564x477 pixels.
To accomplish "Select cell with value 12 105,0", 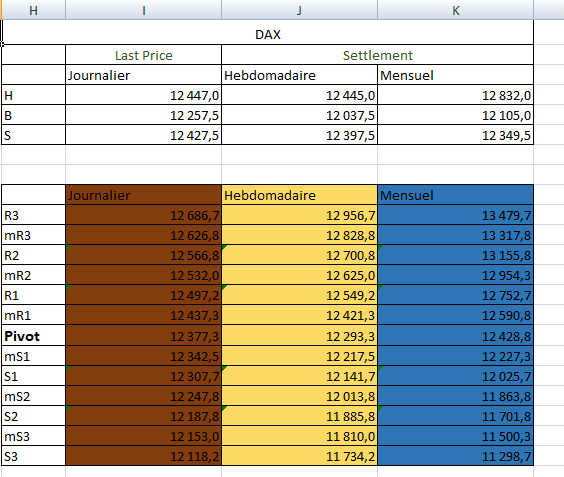I will tap(455, 115).
